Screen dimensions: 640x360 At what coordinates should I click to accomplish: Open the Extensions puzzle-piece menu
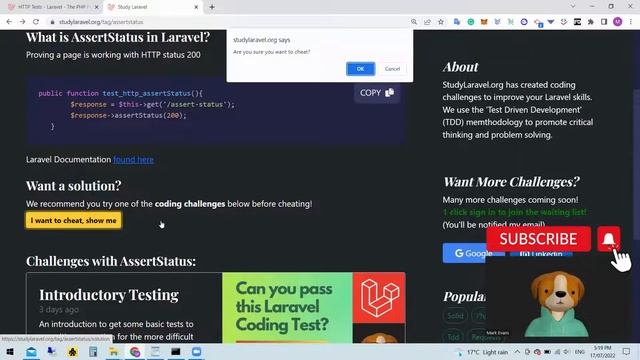[591, 22]
